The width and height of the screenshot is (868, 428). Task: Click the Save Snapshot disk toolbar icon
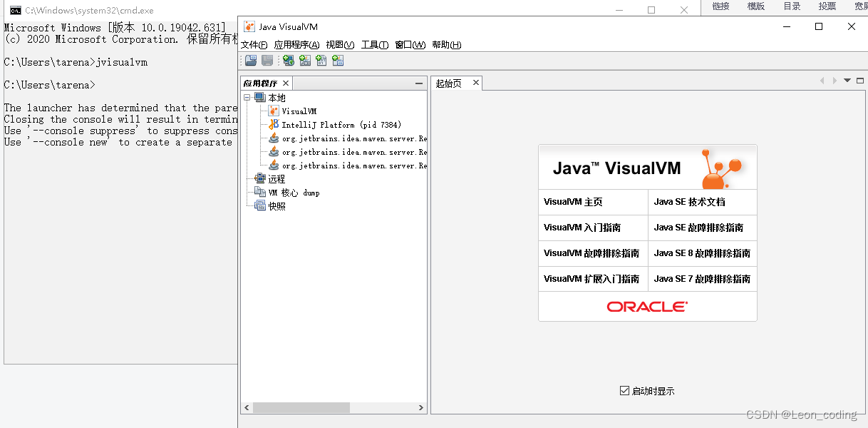tap(267, 61)
